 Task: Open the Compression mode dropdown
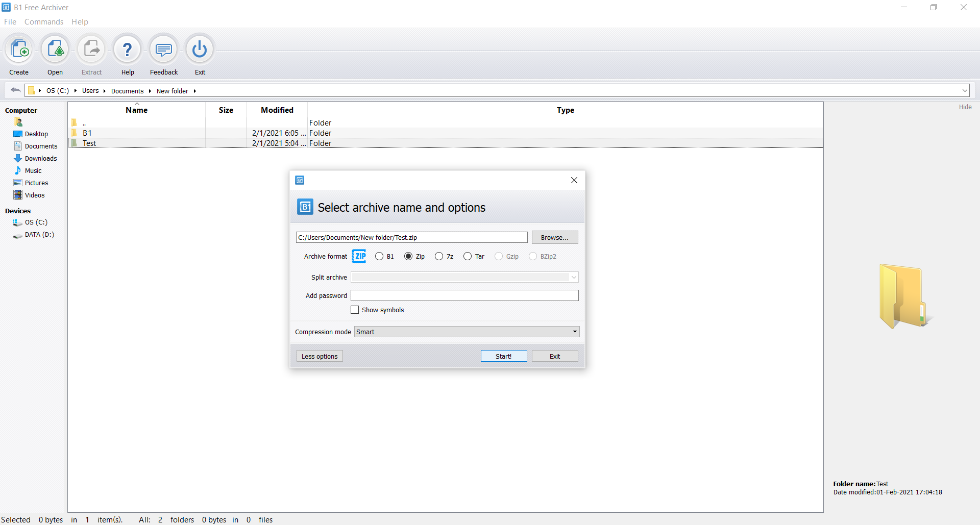click(x=467, y=332)
